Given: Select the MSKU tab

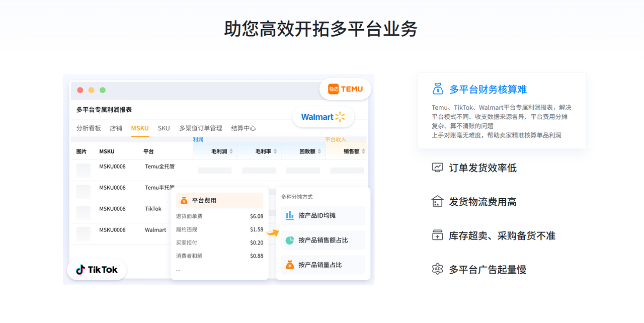Looking at the screenshot, I should coord(140,128).
